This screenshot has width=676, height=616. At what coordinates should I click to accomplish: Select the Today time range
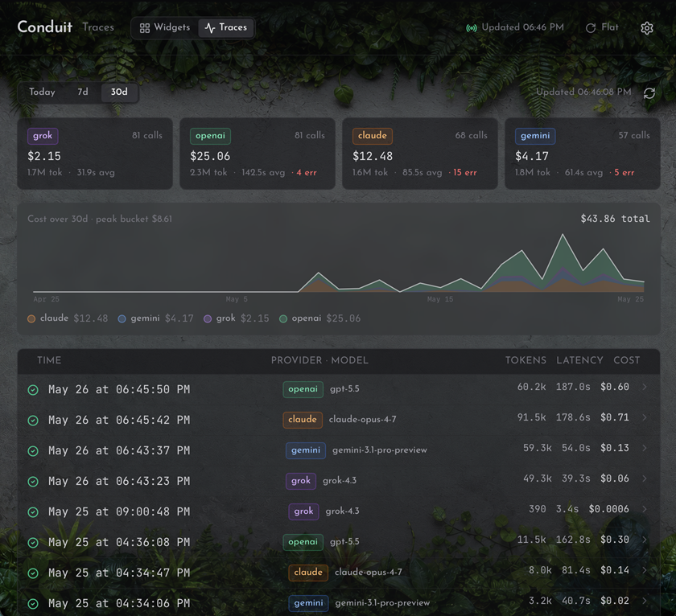click(x=42, y=92)
